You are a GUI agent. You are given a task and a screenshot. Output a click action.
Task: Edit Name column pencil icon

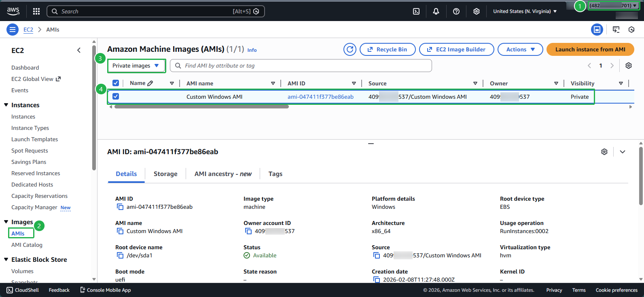tap(150, 83)
